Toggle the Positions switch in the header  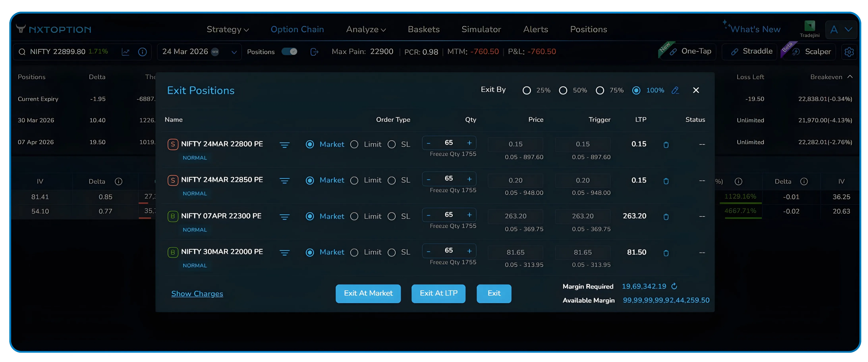289,52
